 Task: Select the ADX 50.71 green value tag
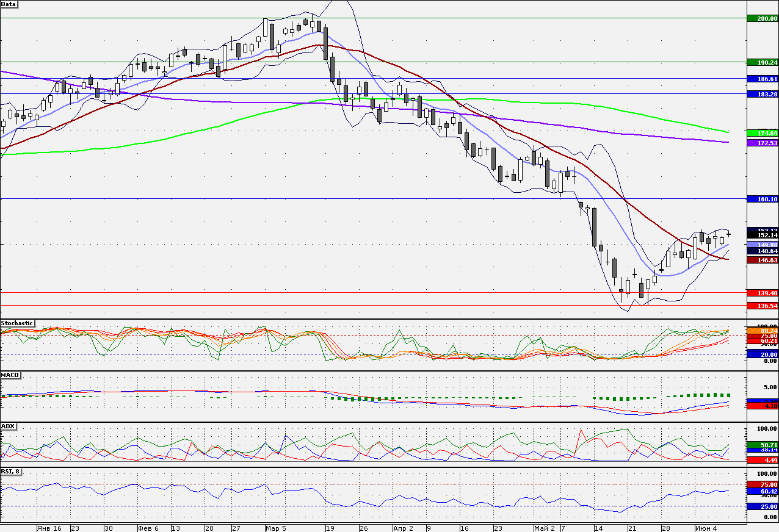click(x=763, y=445)
